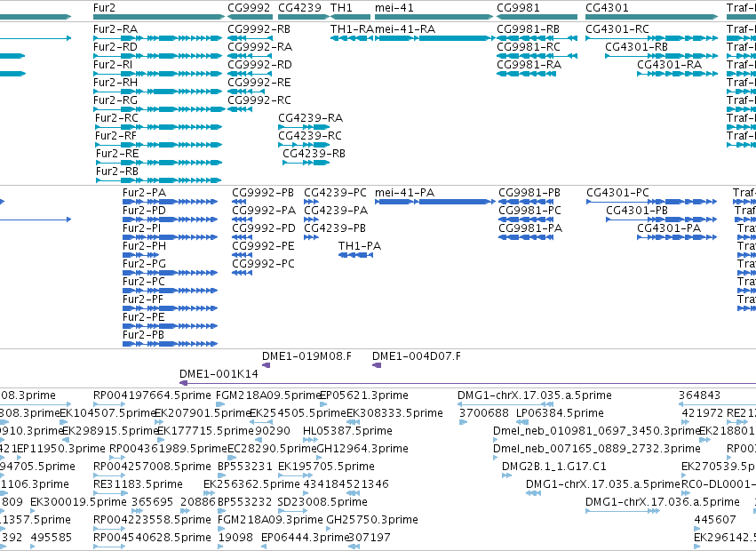Screen dimensions: 756x551
Task: Open Dmel_neb_010981_0697_3450.3prime entry
Action: 596,431
